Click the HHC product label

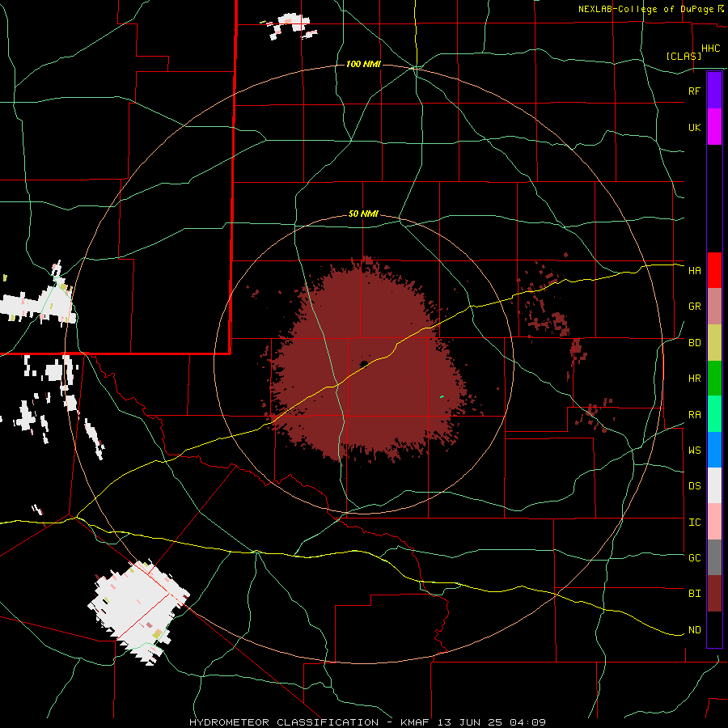710,49
